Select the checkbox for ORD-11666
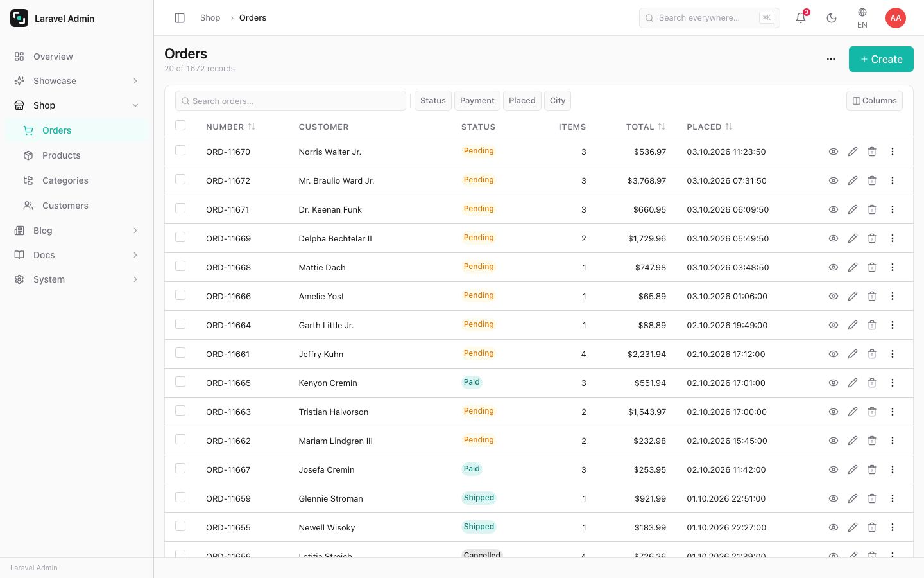This screenshot has width=924, height=578. [x=180, y=295]
